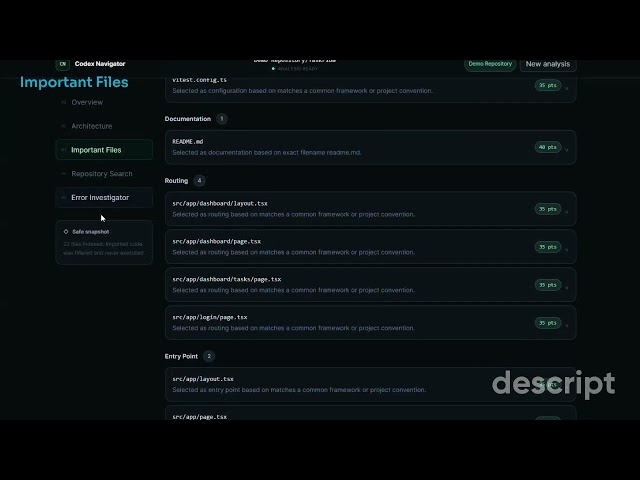Click the Entry Point count badge 2

209,356
